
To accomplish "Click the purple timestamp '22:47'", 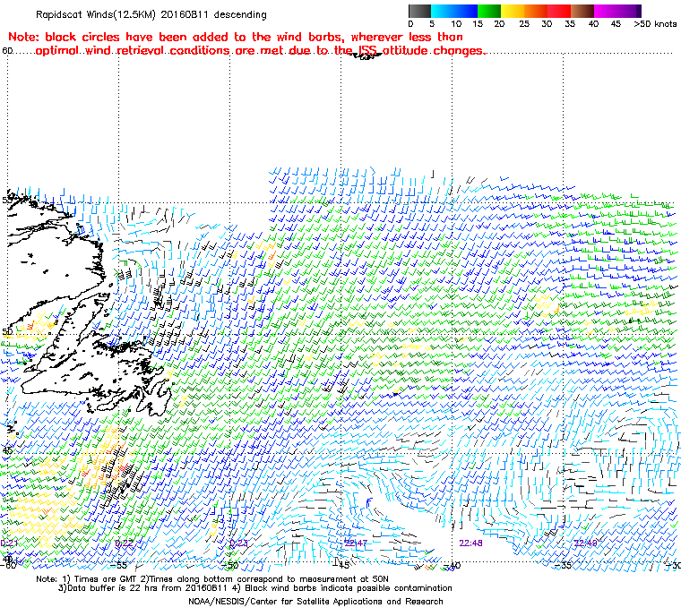I will tap(356, 543).
